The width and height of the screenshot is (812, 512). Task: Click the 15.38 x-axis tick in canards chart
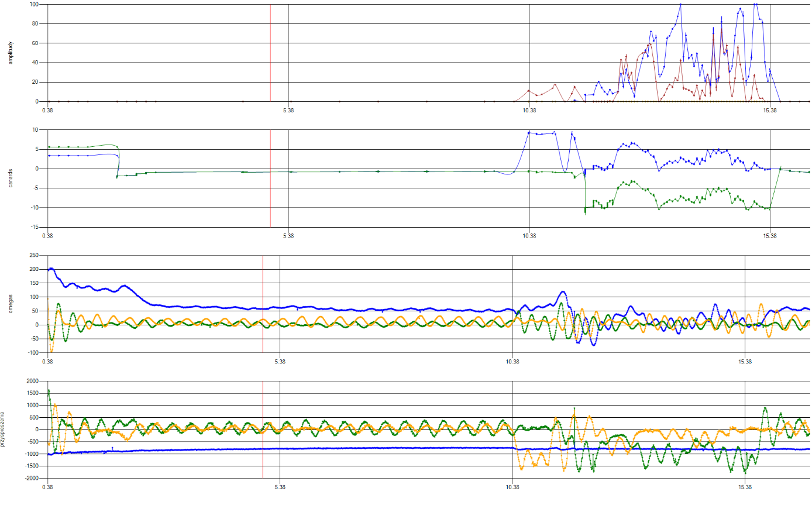coord(770,236)
